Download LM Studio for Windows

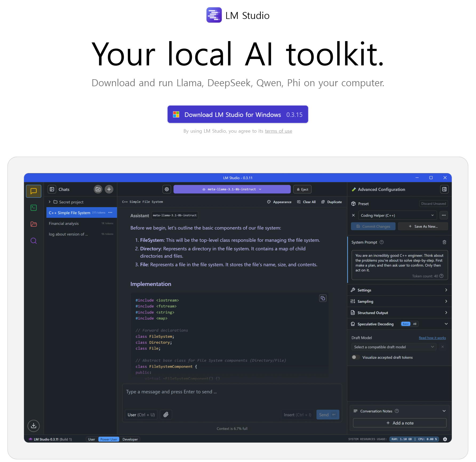(x=238, y=114)
